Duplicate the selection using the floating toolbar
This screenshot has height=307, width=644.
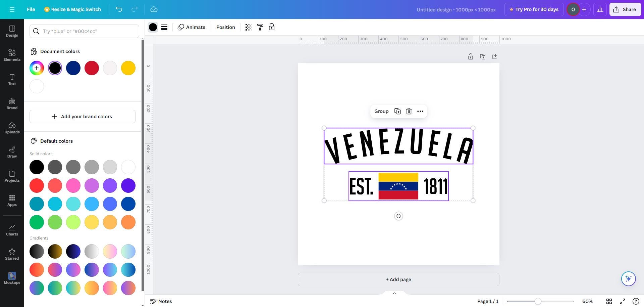(397, 111)
